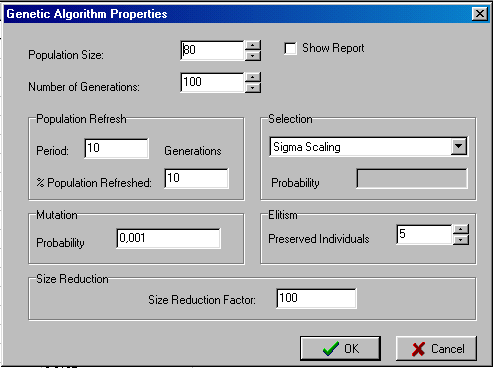The width and height of the screenshot is (493, 368).
Task: Click the Size Reduction Factor field
Action: point(316,298)
